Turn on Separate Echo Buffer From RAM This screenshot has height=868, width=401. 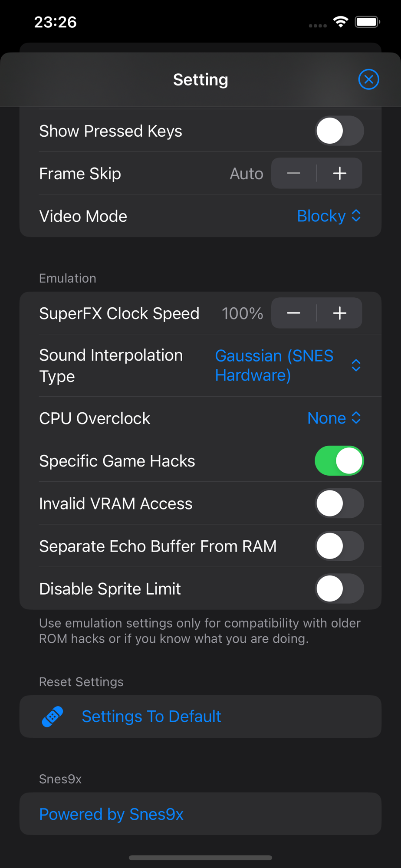(339, 546)
